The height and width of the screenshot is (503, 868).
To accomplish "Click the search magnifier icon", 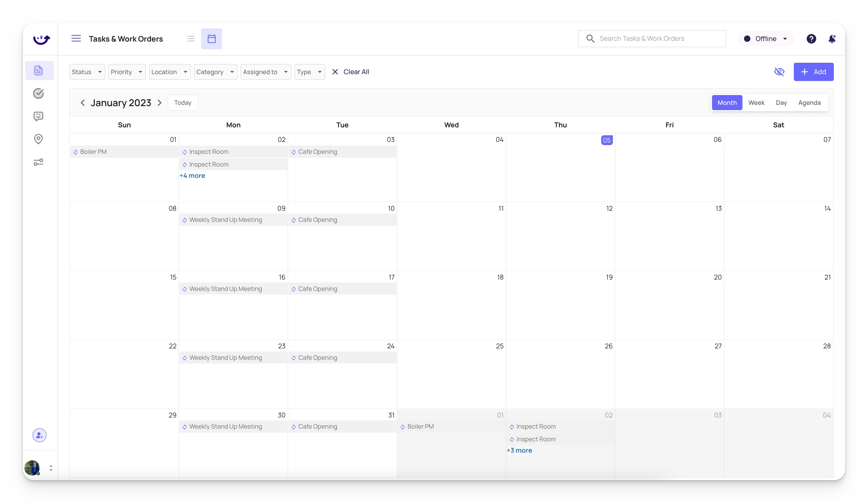I will point(590,39).
